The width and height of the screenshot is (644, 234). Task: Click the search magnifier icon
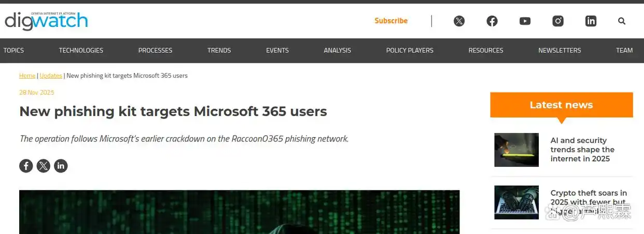point(622,21)
